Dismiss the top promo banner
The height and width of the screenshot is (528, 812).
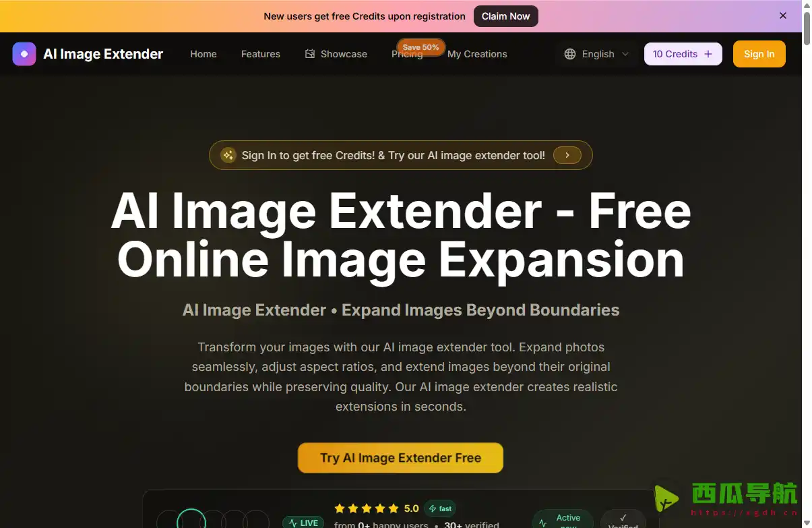tap(783, 16)
